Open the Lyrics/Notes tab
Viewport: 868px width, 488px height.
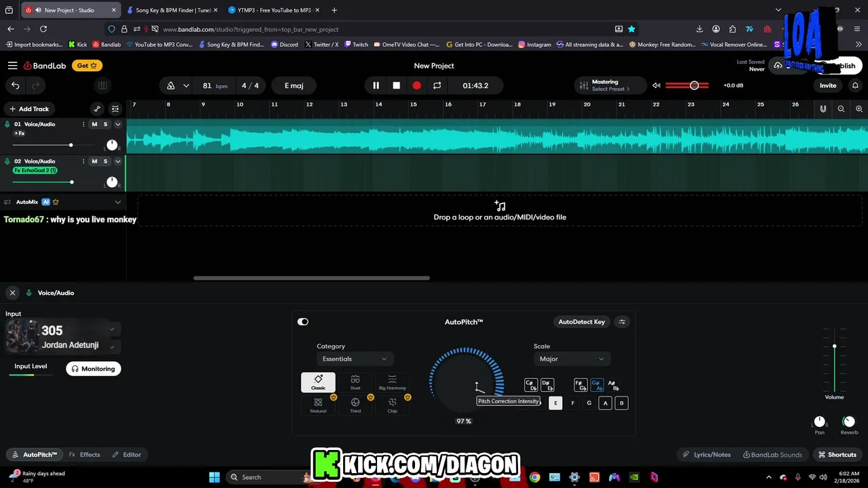point(707,455)
